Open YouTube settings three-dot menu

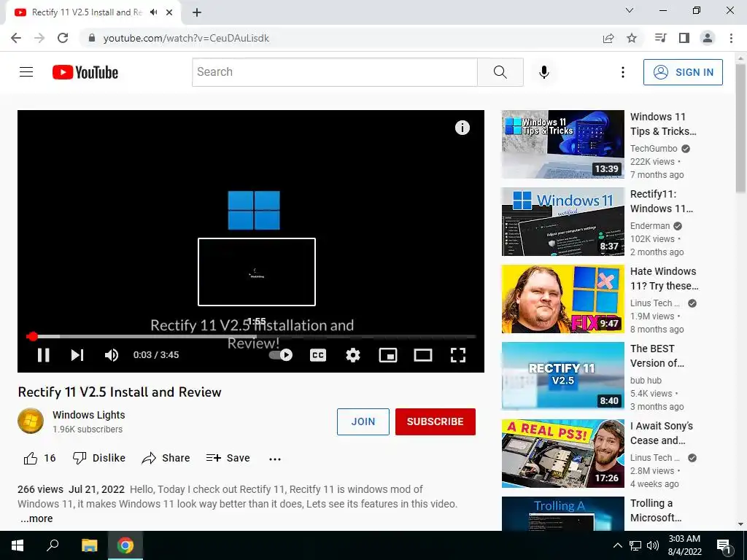tap(623, 72)
